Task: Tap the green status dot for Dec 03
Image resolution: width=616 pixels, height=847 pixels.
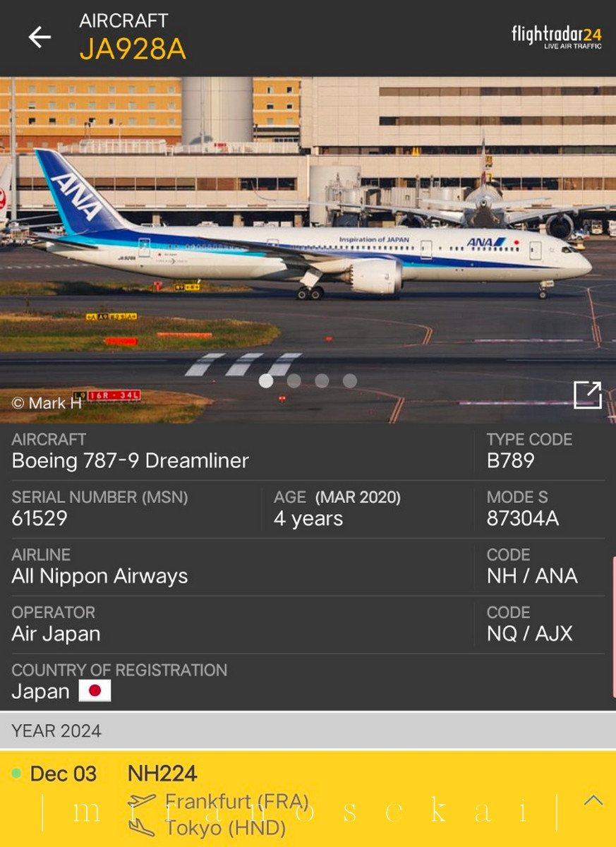Action: click(16, 774)
